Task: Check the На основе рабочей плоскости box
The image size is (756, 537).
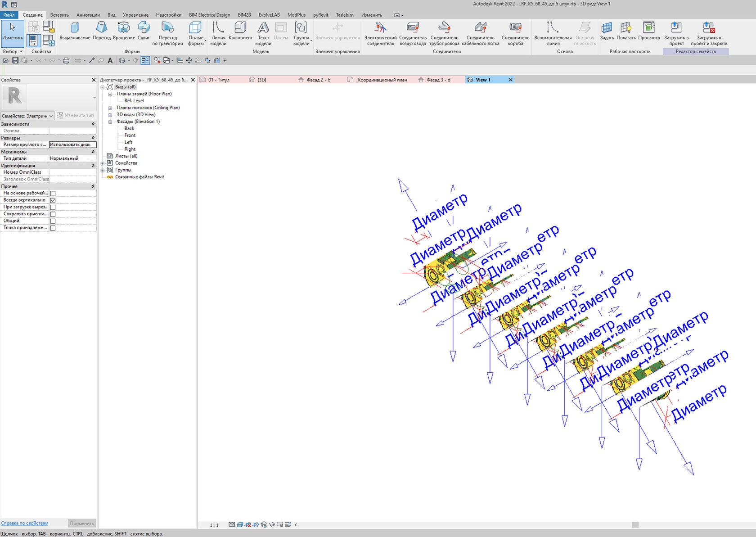Action: [53, 194]
